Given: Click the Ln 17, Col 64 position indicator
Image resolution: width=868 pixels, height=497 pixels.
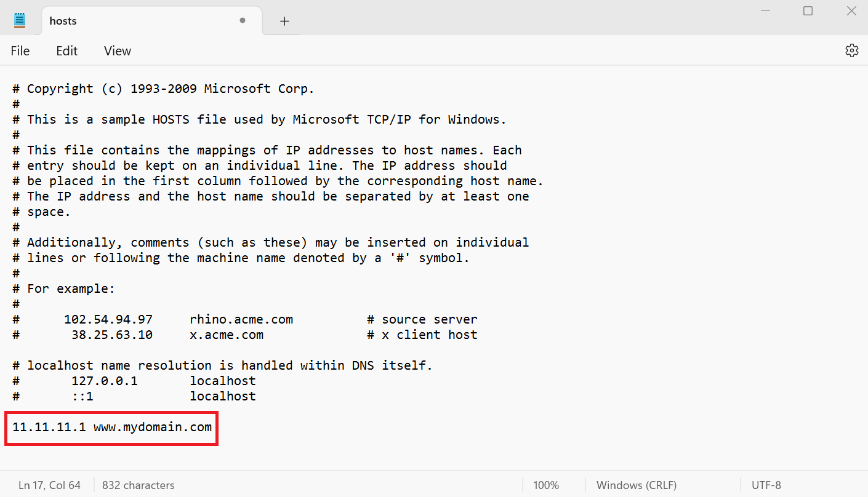Looking at the screenshot, I should pyautogui.click(x=49, y=485).
